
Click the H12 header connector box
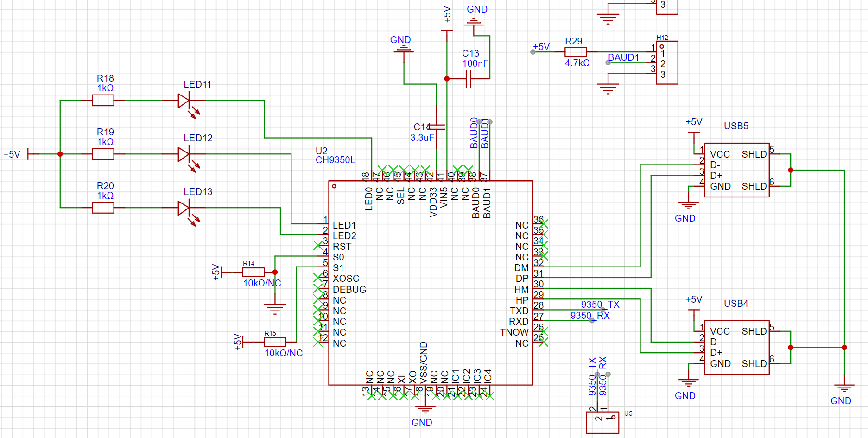tap(667, 63)
